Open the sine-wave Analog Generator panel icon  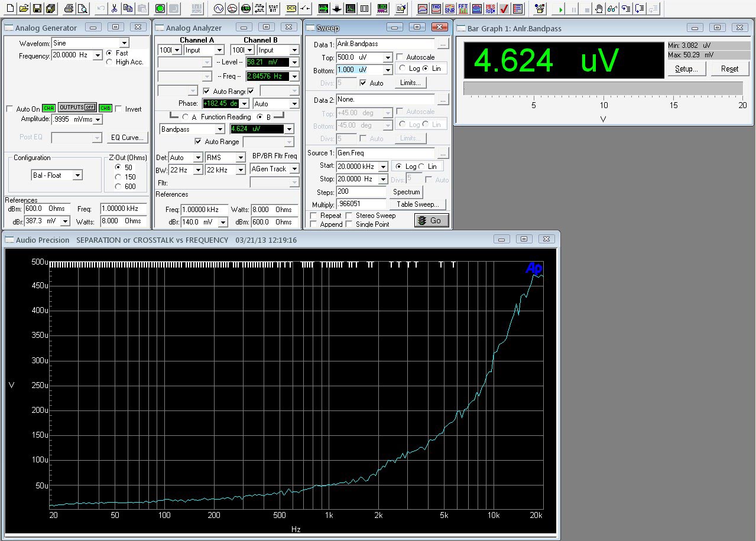218,8
